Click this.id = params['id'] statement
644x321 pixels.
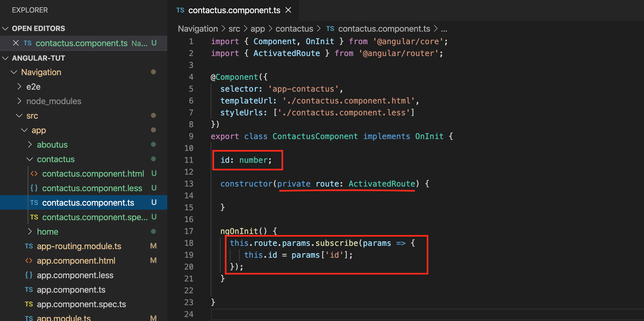(298, 255)
